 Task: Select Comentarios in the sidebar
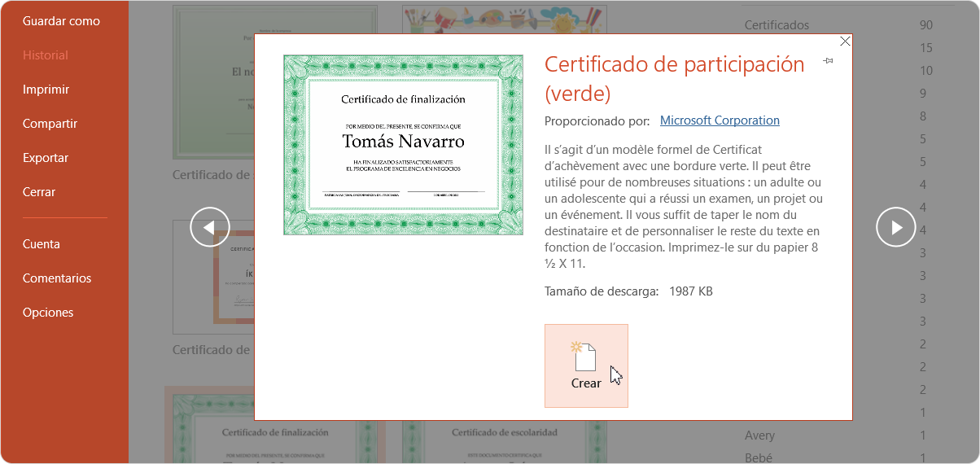tap(57, 278)
